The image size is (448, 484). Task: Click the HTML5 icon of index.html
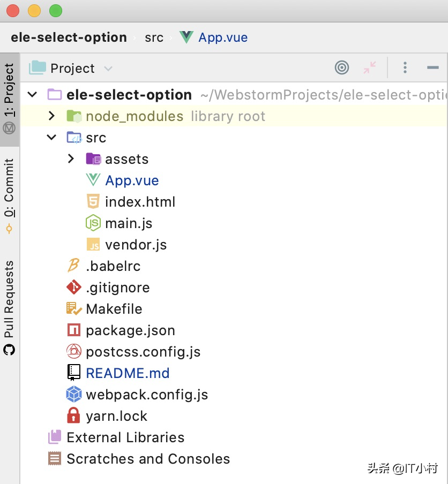point(93,201)
